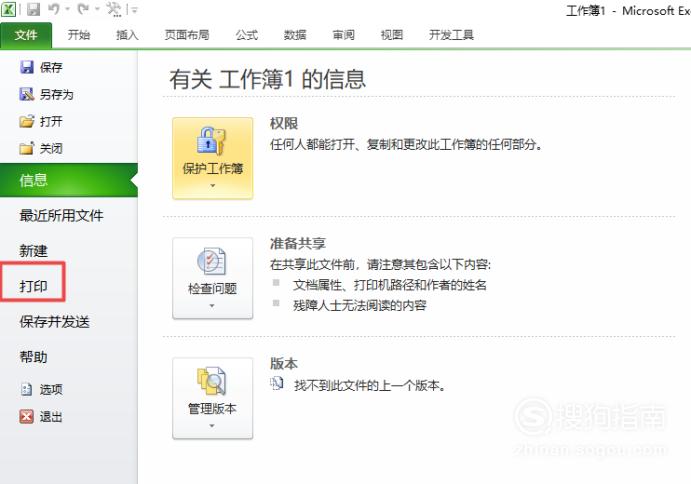Click the 另存为 (Save As) icon
This screenshot has height=484, width=691.
pos(26,94)
